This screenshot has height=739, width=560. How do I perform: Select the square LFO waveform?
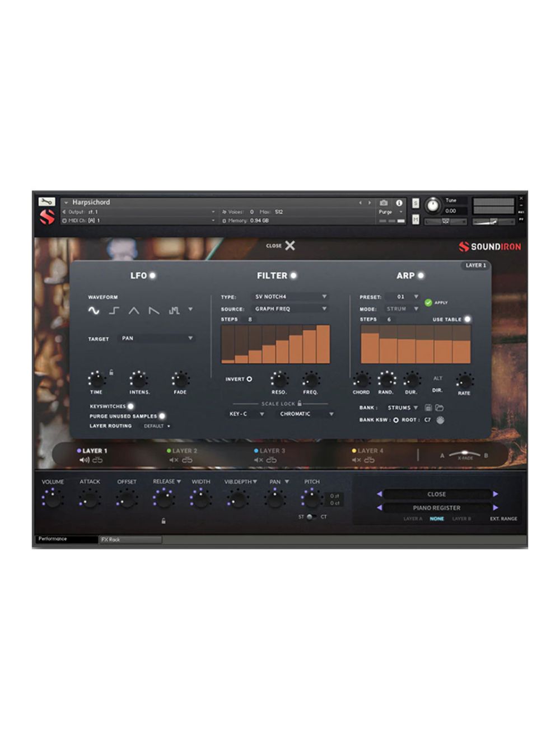click(x=114, y=312)
